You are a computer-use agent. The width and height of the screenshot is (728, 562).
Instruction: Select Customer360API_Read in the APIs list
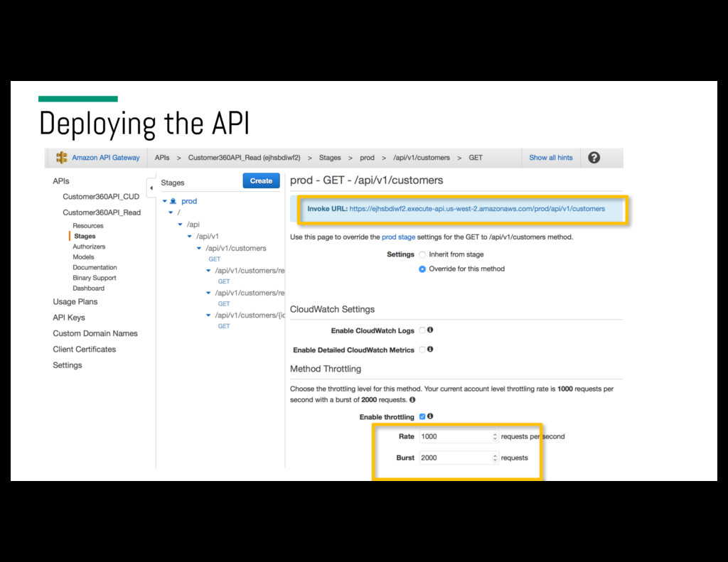tap(102, 212)
